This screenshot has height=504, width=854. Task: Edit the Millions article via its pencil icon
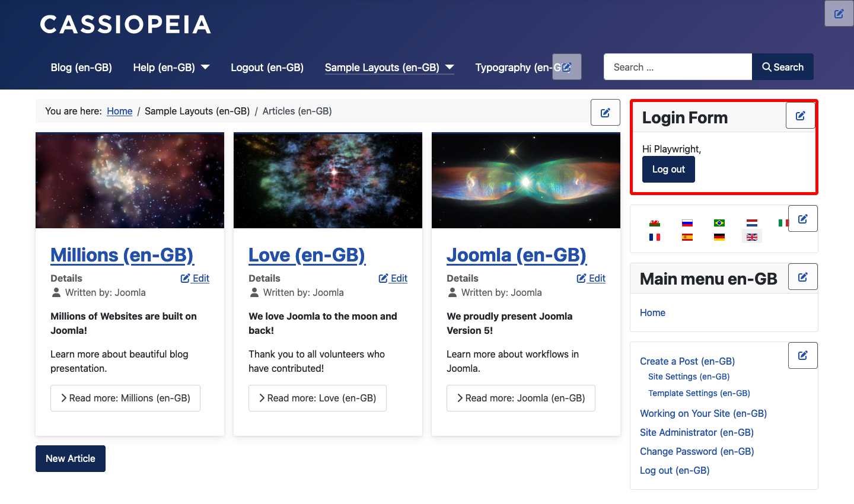coord(195,278)
